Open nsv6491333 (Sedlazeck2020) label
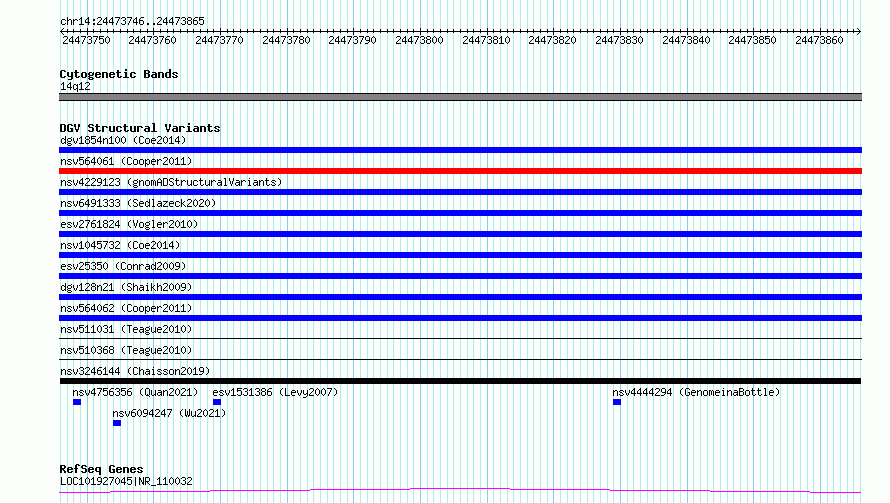 (x=138, y=203)
